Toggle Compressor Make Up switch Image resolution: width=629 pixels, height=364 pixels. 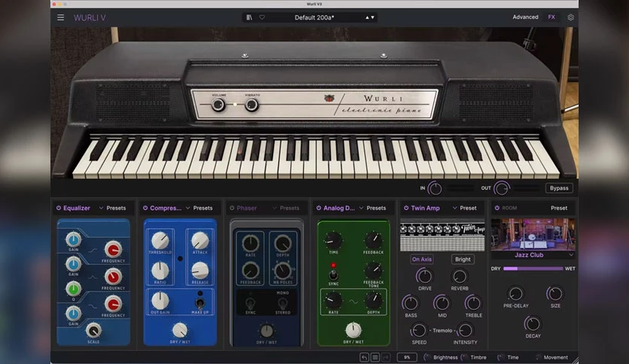pyautogui.click(x=200, y=302)
